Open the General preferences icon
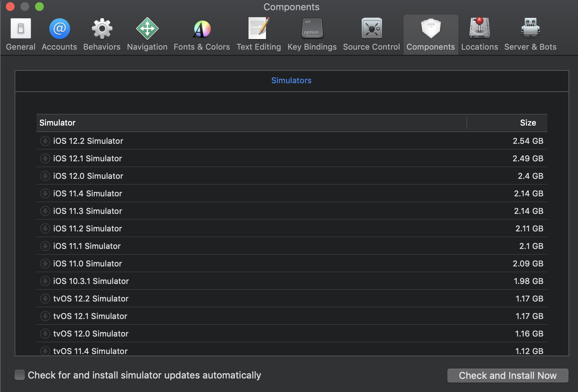The width and height of the screenshot is (578, 392). tap(21, 28)
